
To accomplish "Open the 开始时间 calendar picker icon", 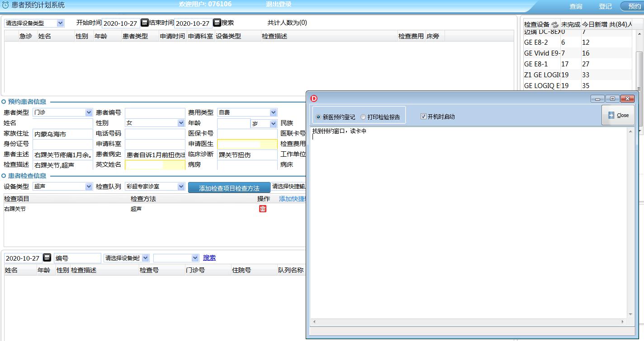I will [144, 23].
